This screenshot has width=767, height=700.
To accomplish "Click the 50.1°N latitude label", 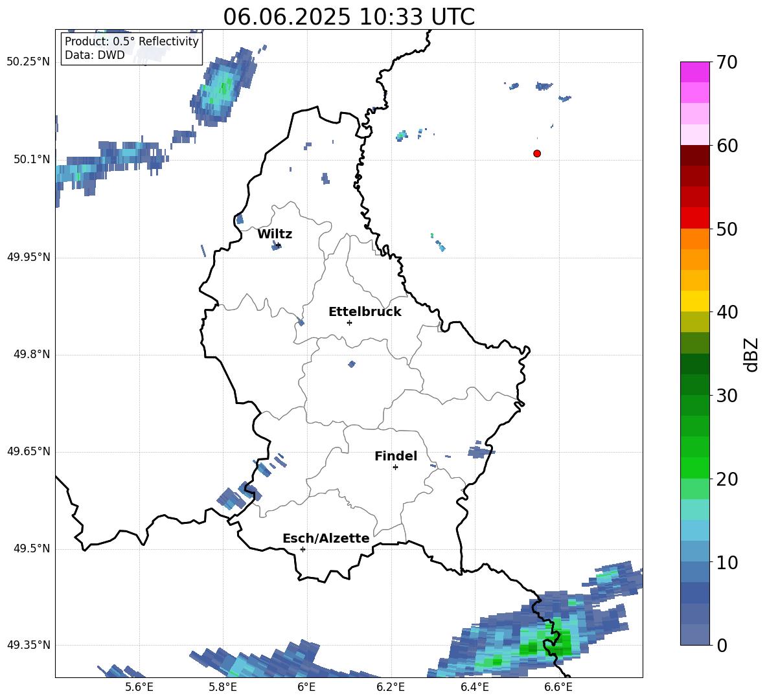I will [x=32, y=159].
